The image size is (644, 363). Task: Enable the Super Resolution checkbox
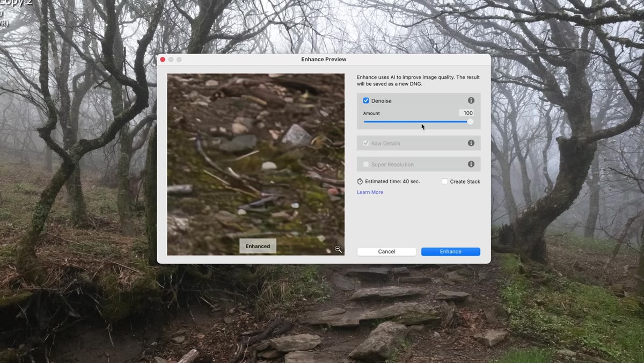(x=366, y=164)
